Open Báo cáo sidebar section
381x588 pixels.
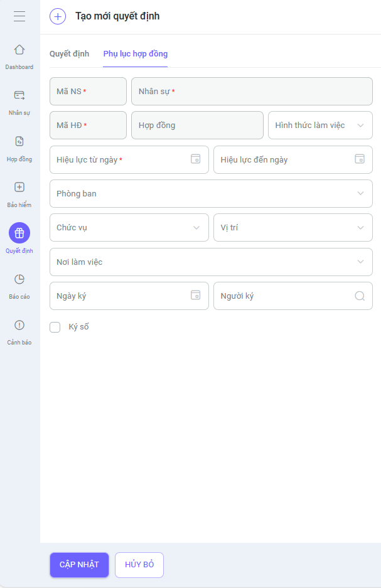(x=19, y=286)
